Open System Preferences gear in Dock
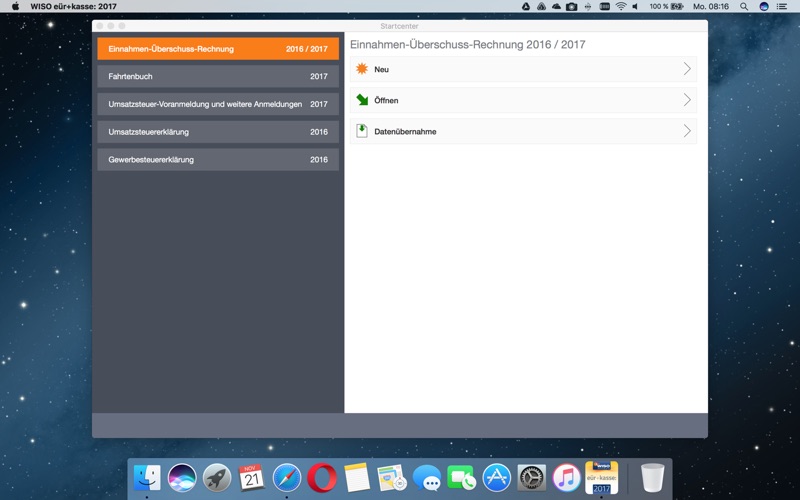The width and height of the screenshot is (800, 500). click(x=532, y=478)
